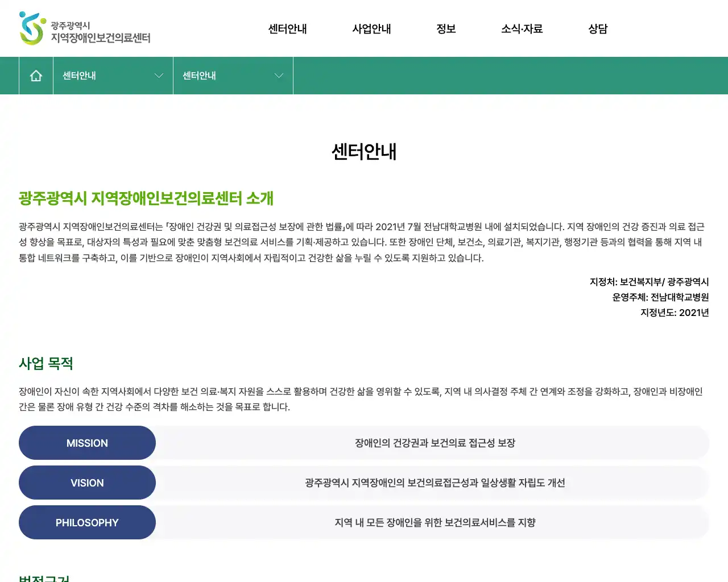The width and height of the screenshot is (728, 582).
Task: Open the 정보 top menu
Action: point(446,29)
